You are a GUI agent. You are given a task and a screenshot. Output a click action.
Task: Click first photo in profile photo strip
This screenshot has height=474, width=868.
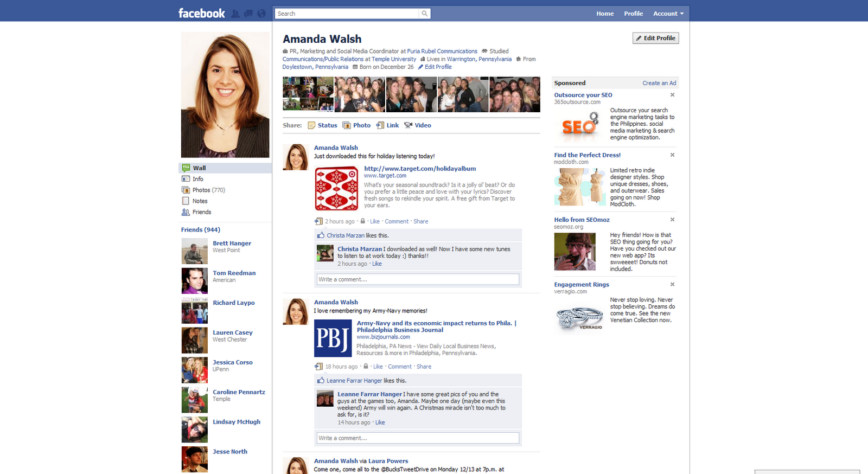tap(308, 94)
